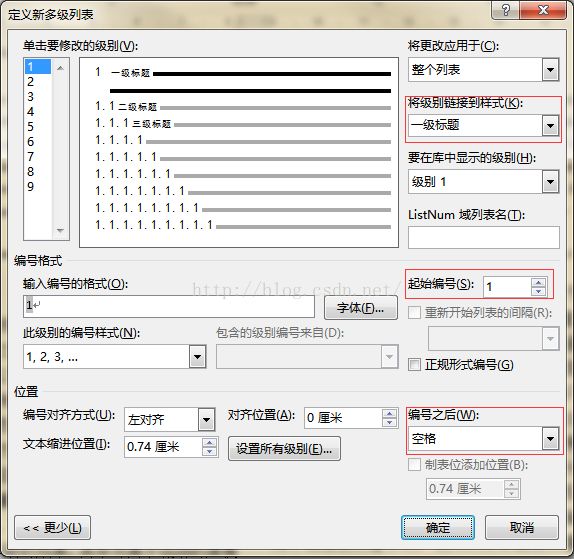Image resolution: width=574 pixels, height=559 pixels.
Task: Increase 起始编号 with the up arrow
Action: pyautogui.click(x=538, y=282)
